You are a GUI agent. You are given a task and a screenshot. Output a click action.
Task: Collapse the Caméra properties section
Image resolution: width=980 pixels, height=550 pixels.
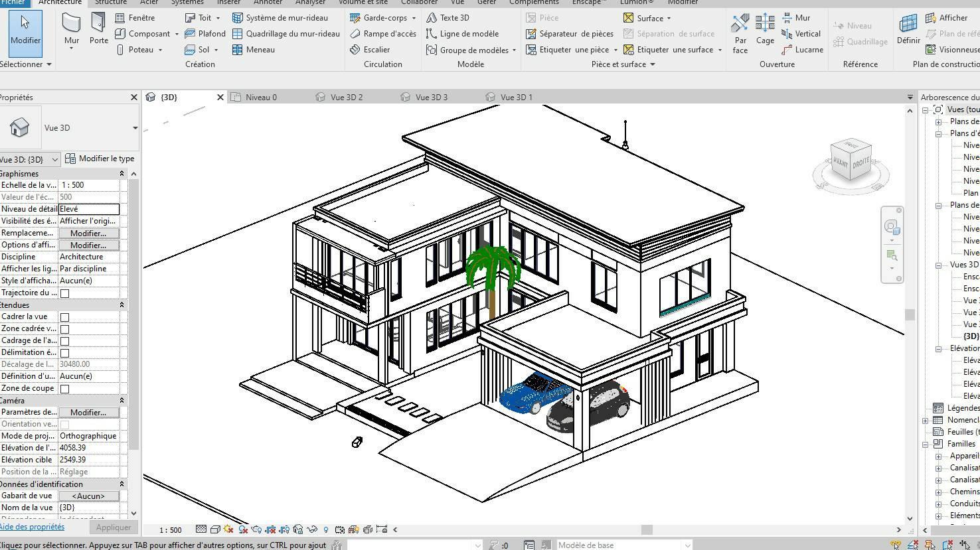click(122, 401)
